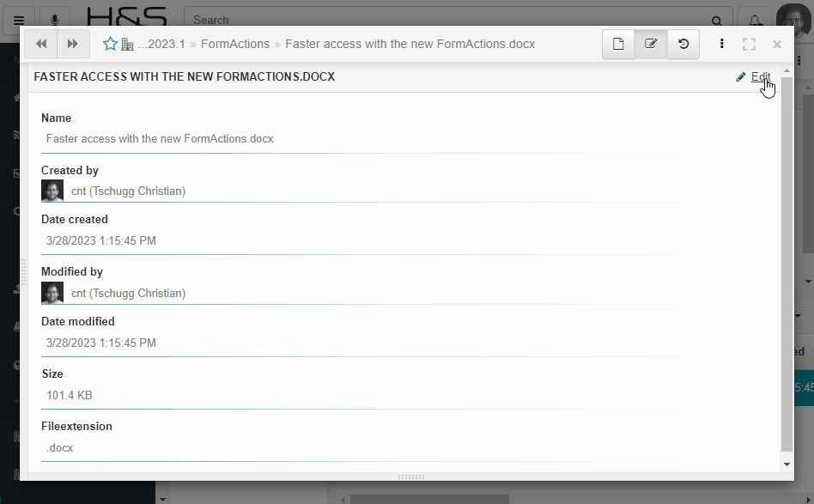Click the building icon in the breadcrumb
Screen dimensions: 814x504
click(x=127, y=45)
